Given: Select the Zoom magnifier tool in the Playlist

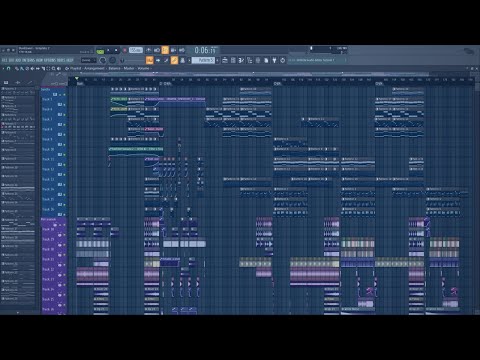Looking at the screenshot, I should [x=54, y=69].
